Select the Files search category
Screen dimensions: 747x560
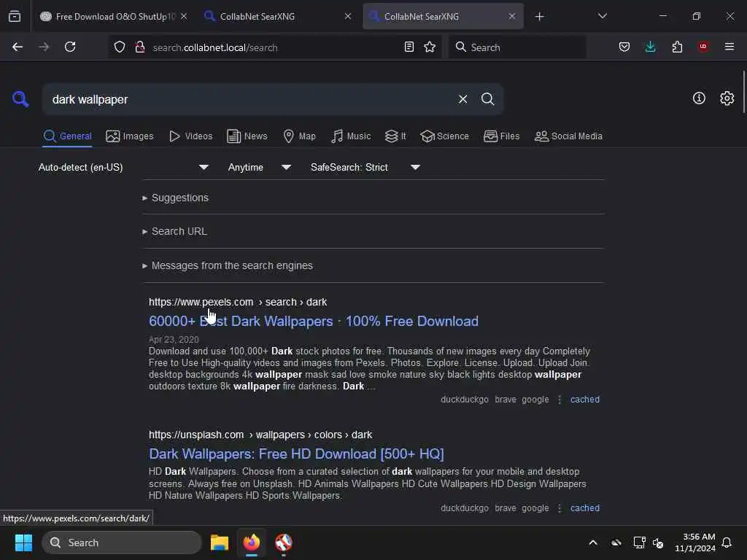[501, 136]
